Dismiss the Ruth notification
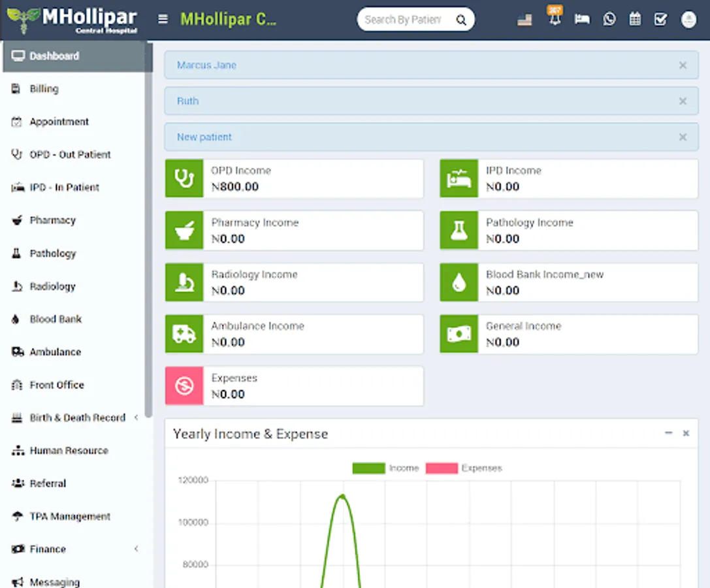 coord(683,101)
